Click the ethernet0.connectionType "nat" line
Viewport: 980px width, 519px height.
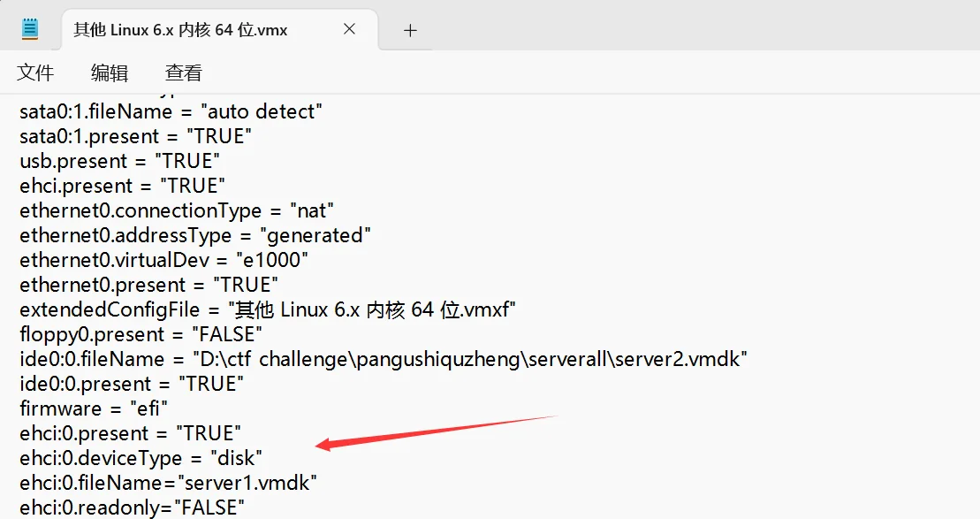(x=176, y=210)
